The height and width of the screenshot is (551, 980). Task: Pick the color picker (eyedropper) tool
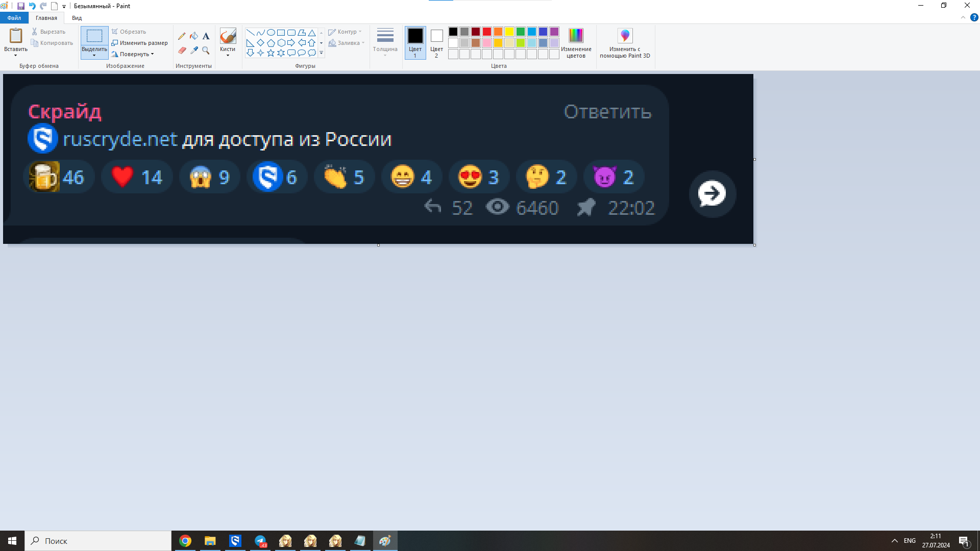point(194,51)
